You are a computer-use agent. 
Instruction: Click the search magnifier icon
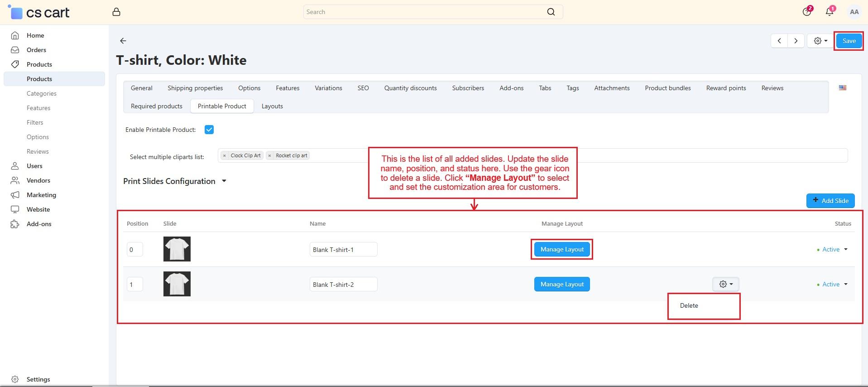(x=551, y=12)
